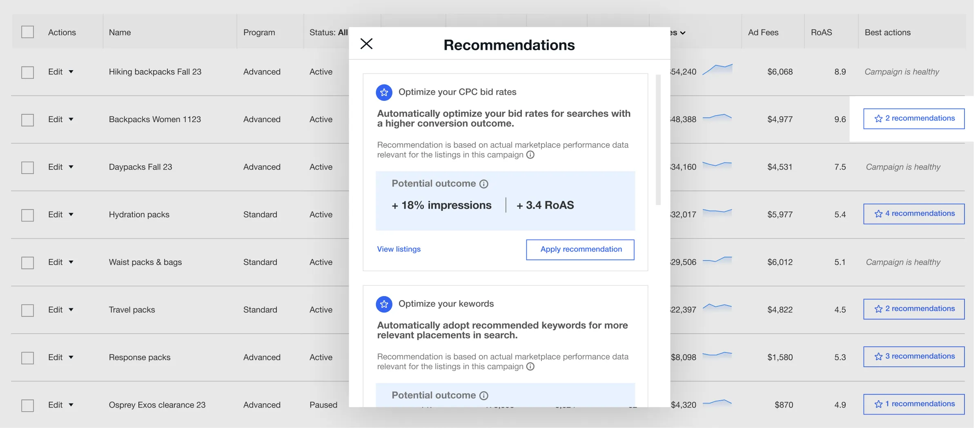Click star icon beside Optimize your CPC bid rates
This screenshot has height=428, width=980.
[384, 93]
